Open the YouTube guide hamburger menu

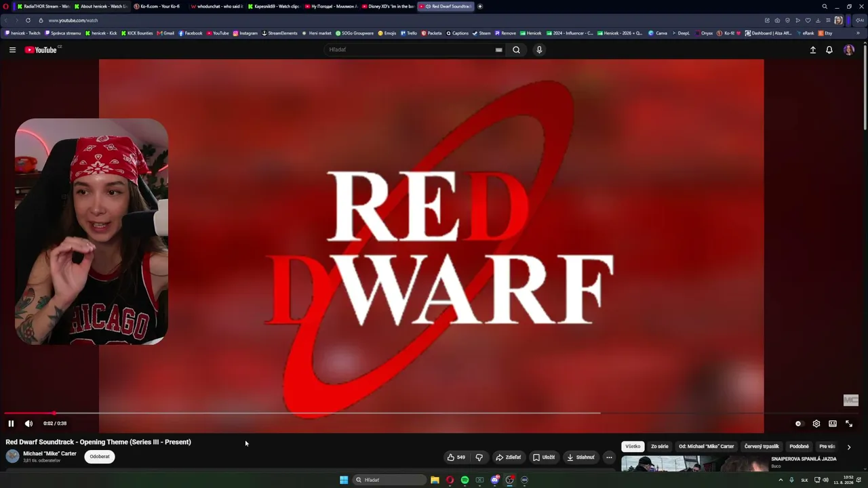tap(12, 49)
